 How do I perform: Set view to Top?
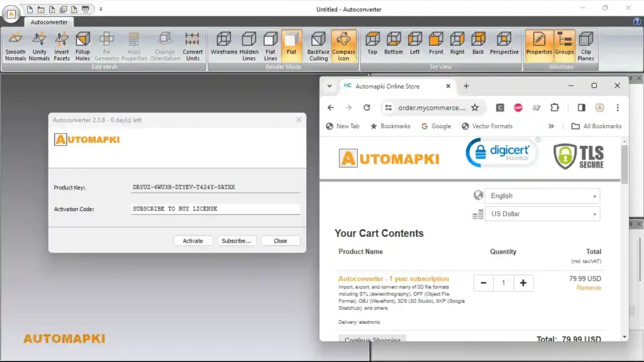tap(372, 43)
